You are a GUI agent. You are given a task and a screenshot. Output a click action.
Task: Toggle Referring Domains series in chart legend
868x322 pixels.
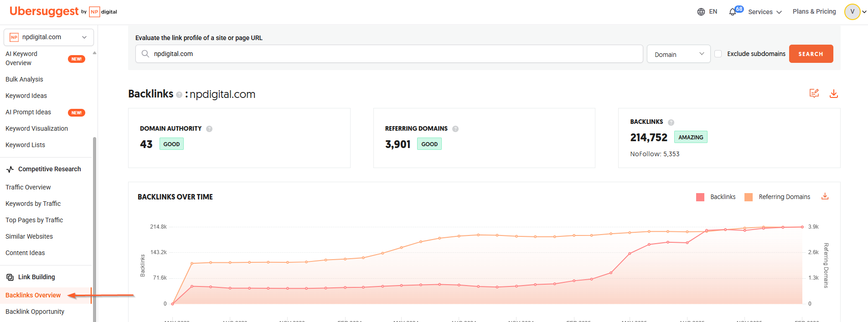click(777, 197)
